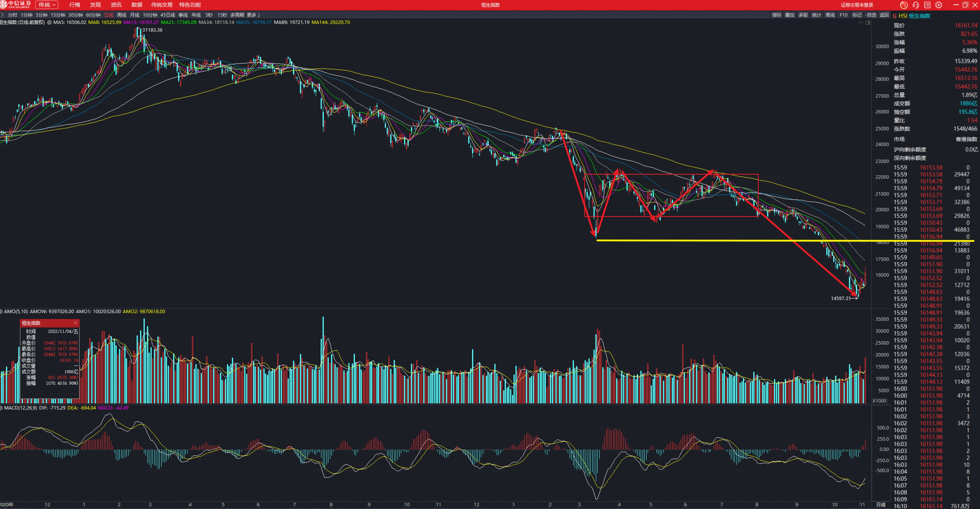980x509 pixels.
Task: Click the 16:10 last tick row
Action: pyautogui.click(x=935, y=506)
